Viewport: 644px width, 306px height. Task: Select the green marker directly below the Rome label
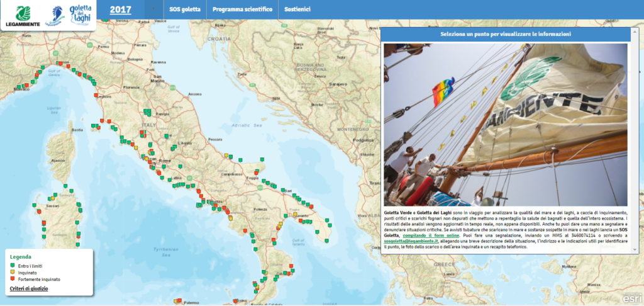click(x=164, y=166)
